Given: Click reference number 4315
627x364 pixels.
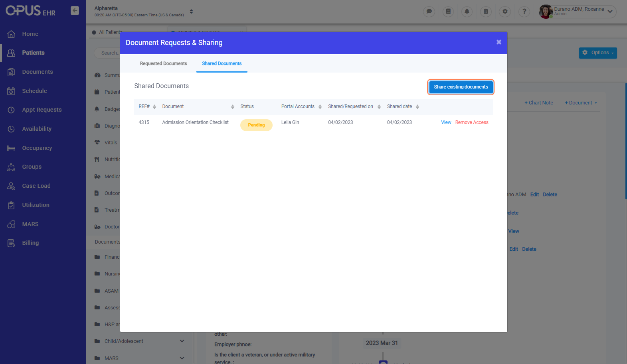Looking at the screenshot, I should point(144,122).
